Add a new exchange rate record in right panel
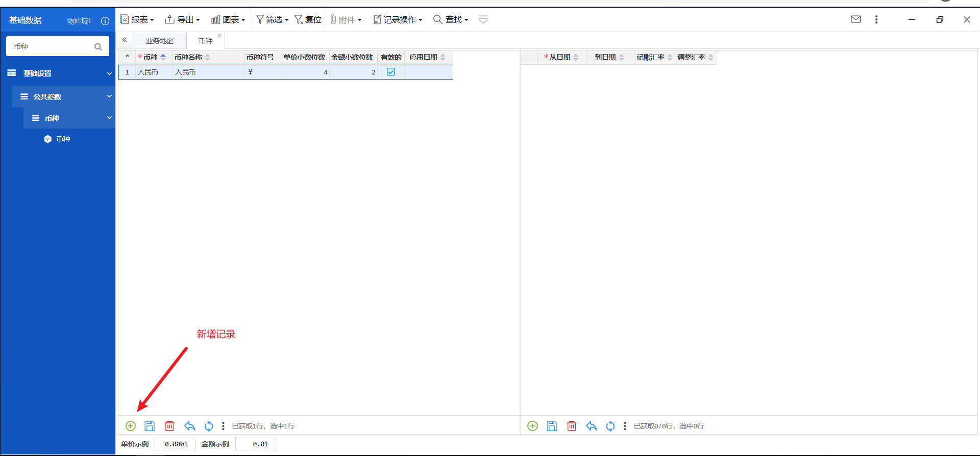Screen dimensions: 980x456 tap(532, 426)
